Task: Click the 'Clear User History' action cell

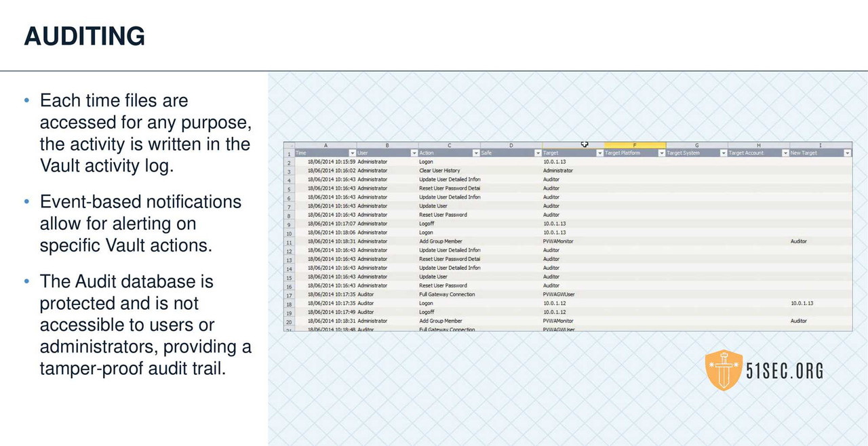Action: click(439, 171)
